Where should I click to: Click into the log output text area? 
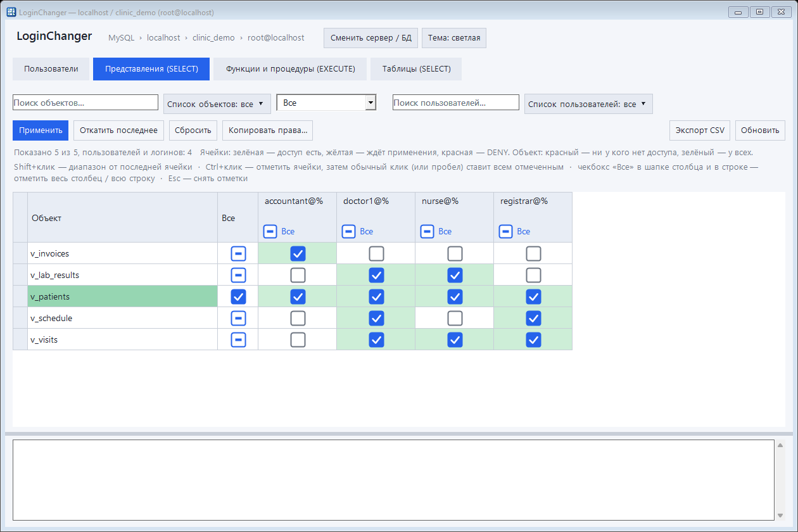click(393, 480)
